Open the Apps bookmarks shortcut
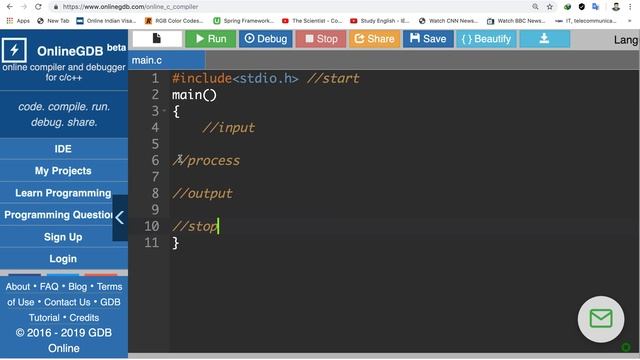The image size is (640, 360). (18, 21)
